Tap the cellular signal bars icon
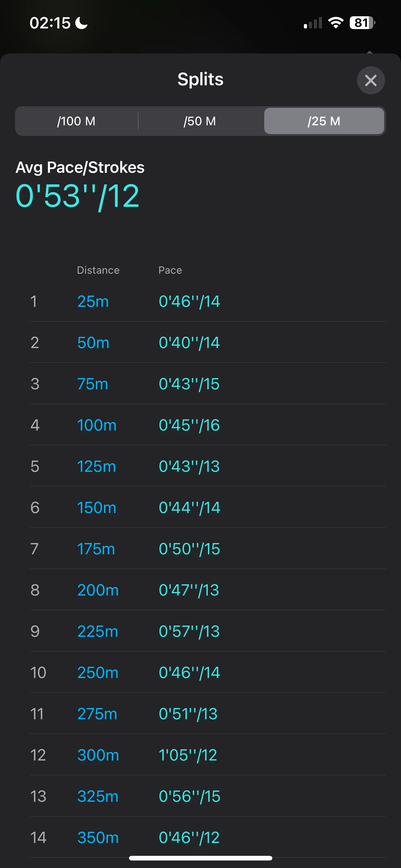Viewport: 401px width, 868px height. coord(313,23)
